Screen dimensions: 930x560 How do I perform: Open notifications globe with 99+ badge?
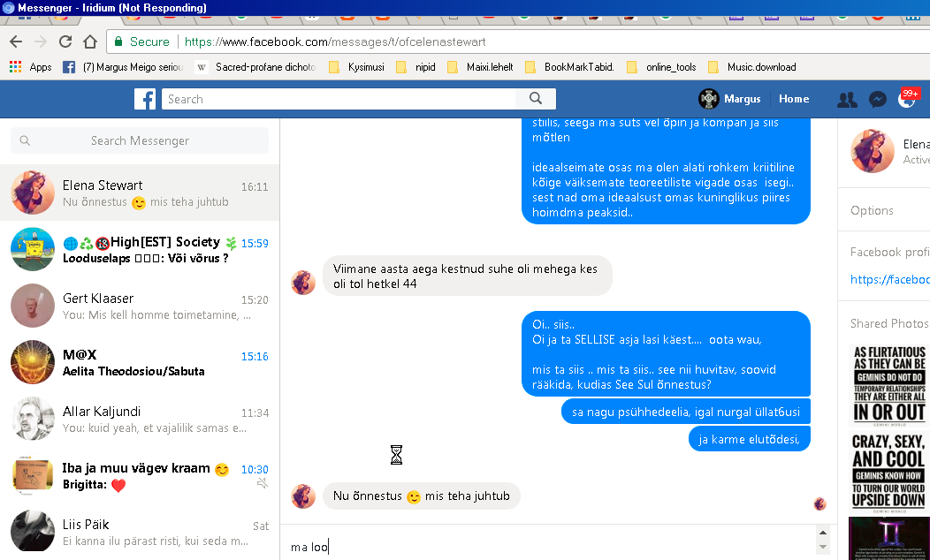click(907, 99)
